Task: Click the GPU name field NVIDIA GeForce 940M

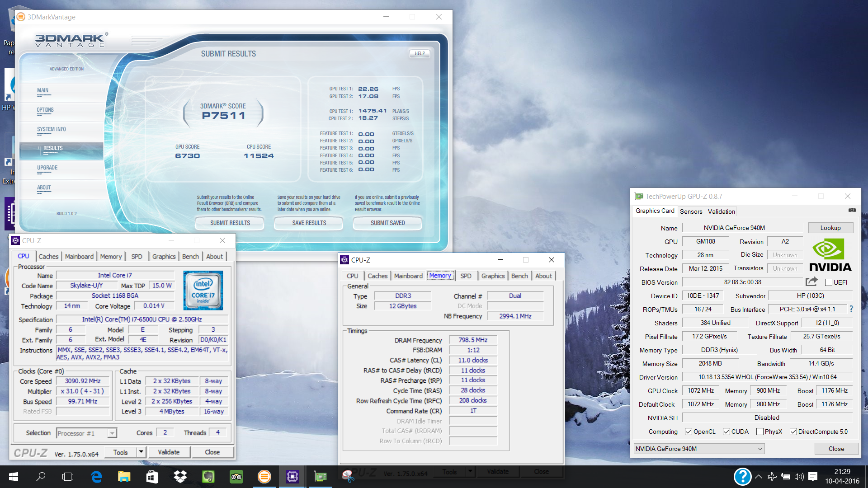Action: pyautogui.click(x=742, y=228)
